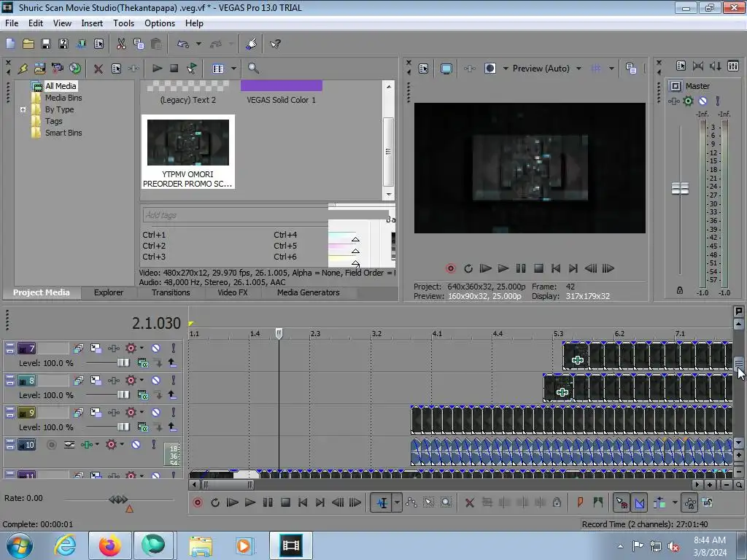747x560 pixels.
Task: Toggle Mute on the Master bus
Action: coord(703,101)
